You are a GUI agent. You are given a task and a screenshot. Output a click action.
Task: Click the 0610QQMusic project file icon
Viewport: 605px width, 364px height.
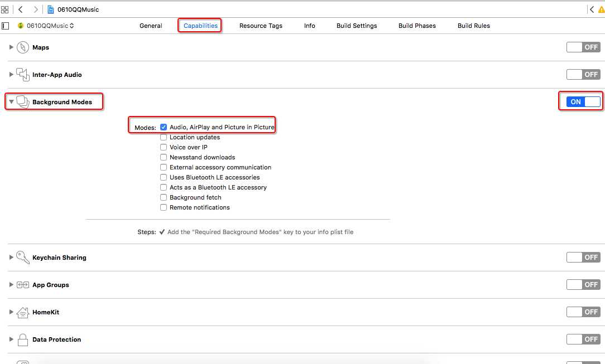coord(51,9)
